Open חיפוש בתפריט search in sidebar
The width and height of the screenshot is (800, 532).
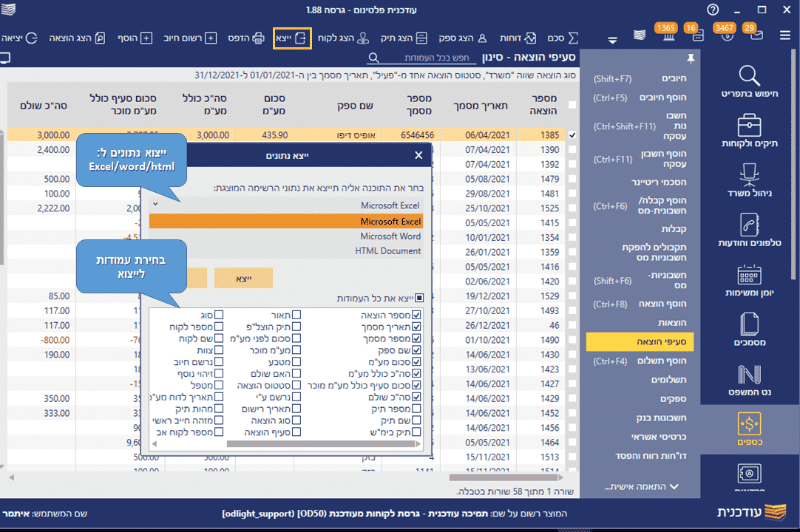[750, 81]
